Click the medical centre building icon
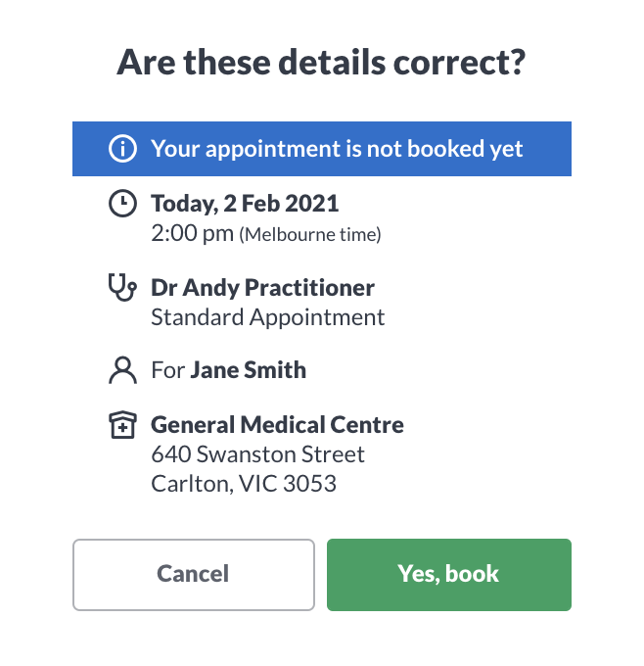Viewport: 644px width, 666px height. [x=122, y=425]
